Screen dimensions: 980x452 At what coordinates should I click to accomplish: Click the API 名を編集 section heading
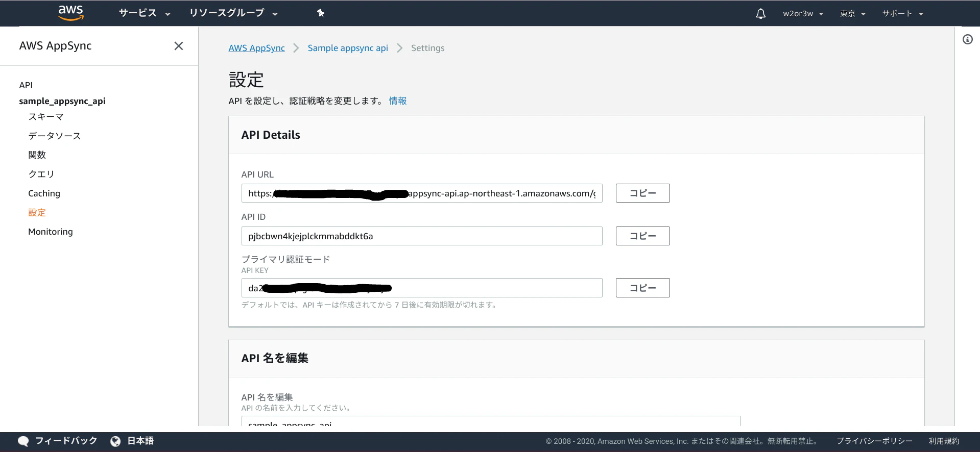275,358
